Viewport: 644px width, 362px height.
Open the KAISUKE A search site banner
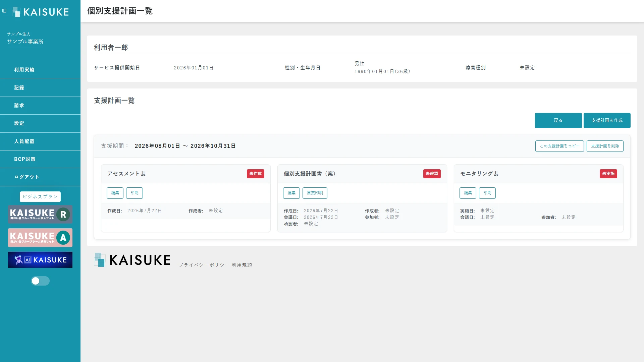[40, 238]
